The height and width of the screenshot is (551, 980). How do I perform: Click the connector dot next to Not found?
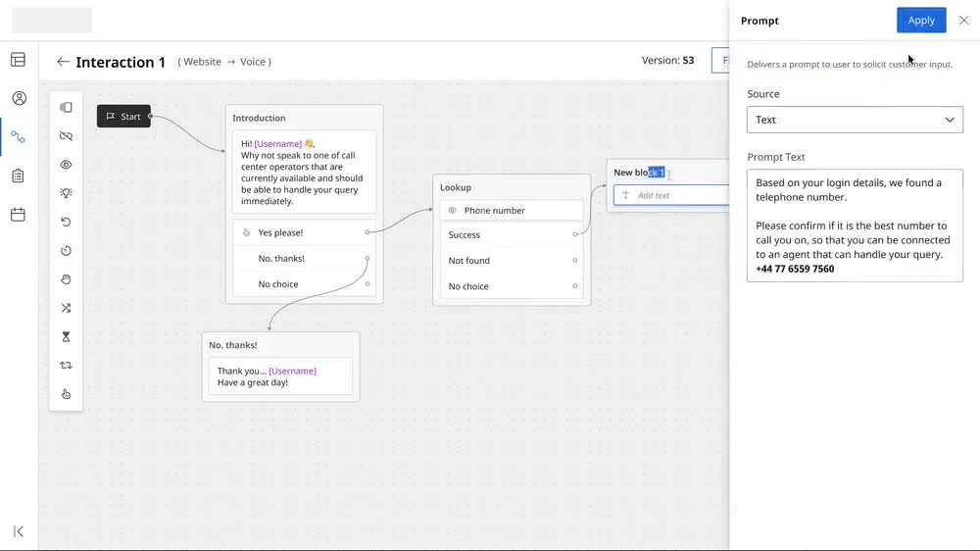[575, 260]
